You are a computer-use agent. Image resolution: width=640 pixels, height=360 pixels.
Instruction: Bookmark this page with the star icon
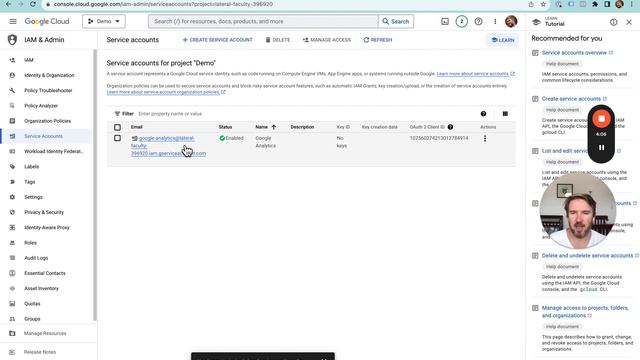[x=543, y=4]
